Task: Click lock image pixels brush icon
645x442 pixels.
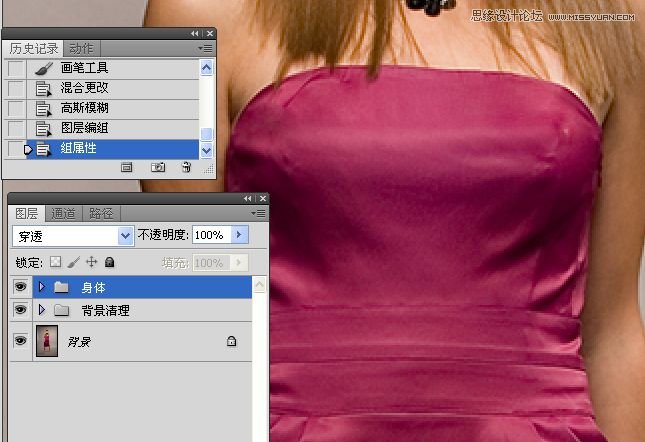Action: [x=74, y=262]
